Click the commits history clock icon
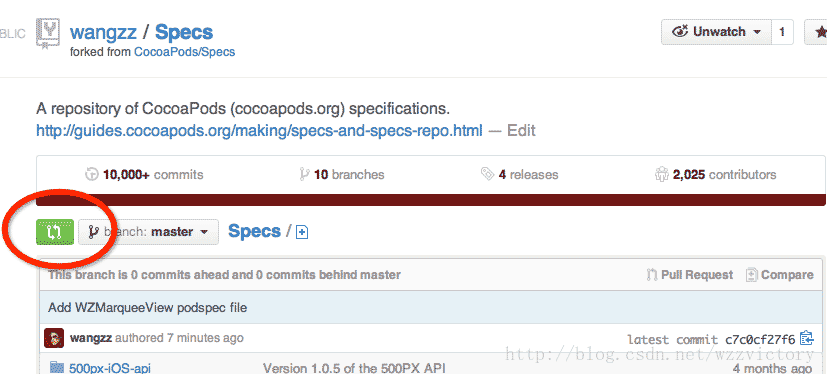 click(92, 174)
